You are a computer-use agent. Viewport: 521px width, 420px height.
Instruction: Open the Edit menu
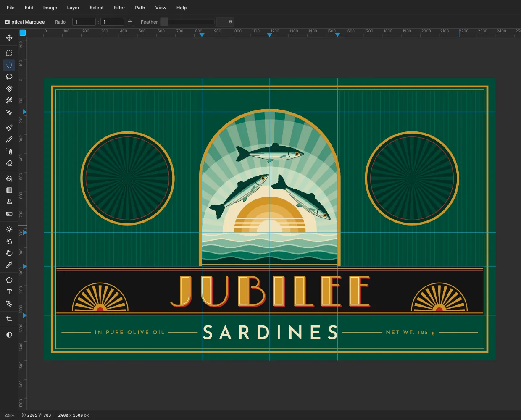pos(29,8)
